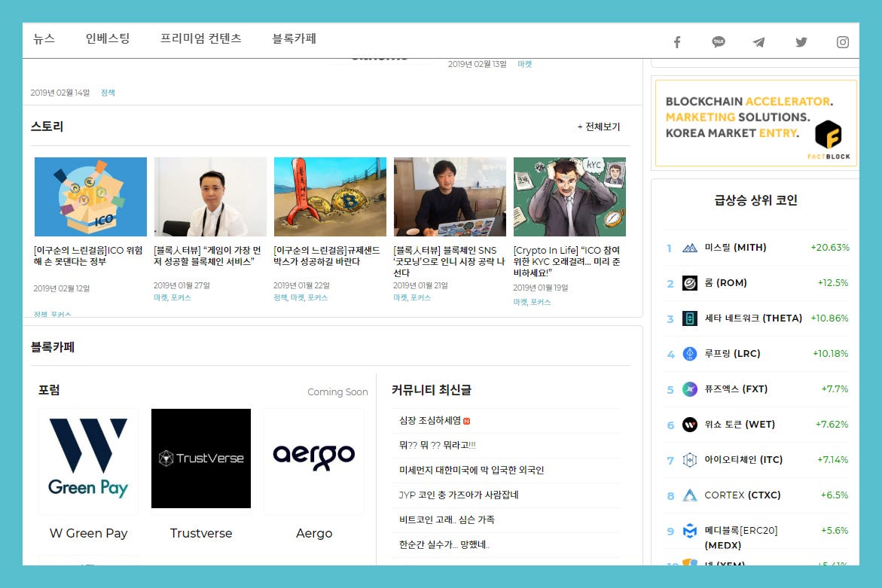
Task: Click the FXT coin icon
Action: (x=690, y=389)
